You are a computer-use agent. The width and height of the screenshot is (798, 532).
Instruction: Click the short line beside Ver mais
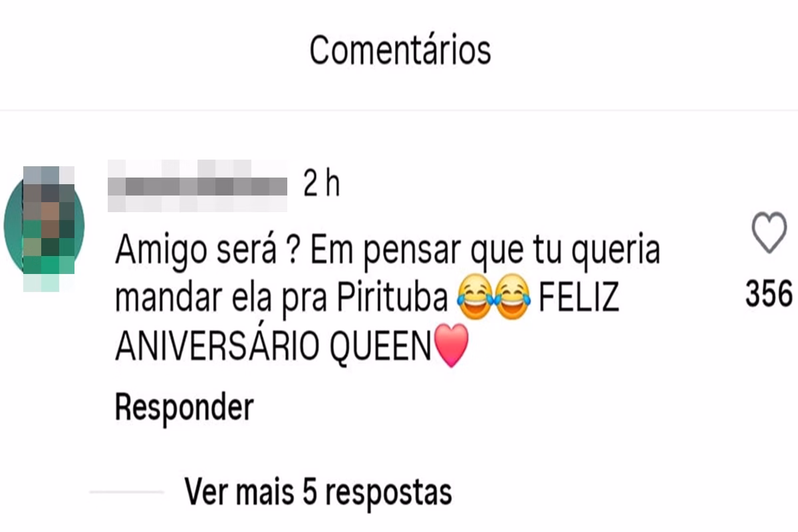126,492
